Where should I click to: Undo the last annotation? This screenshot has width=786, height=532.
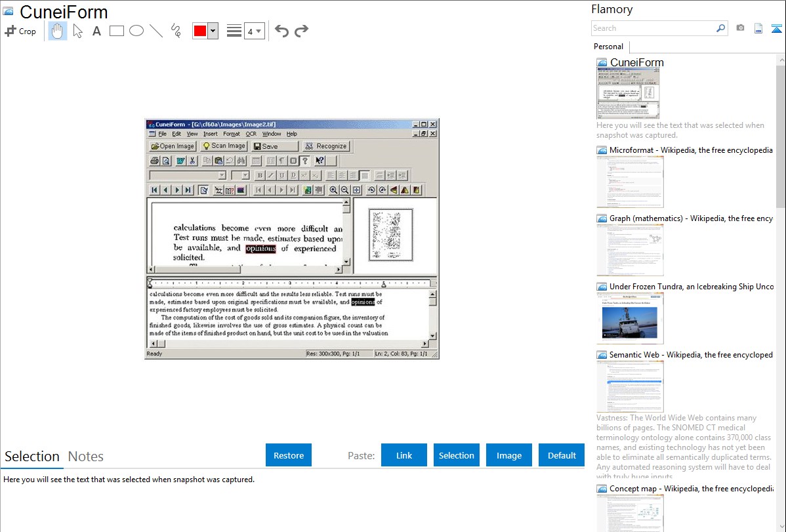(x=281, y=31)
